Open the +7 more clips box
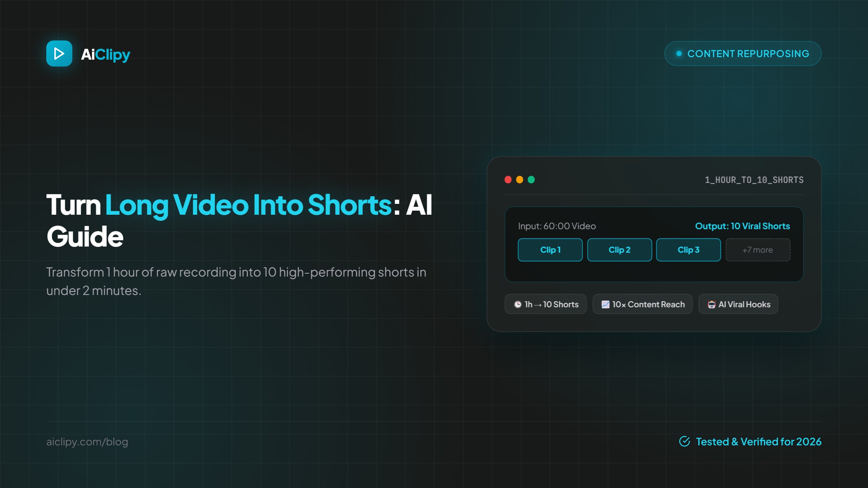 point(758,250)
